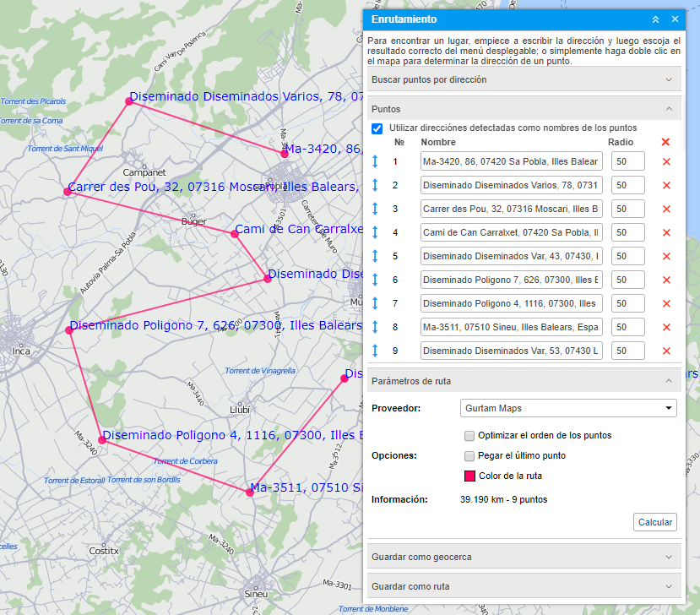The height and width of the screenshot is (615, 700).
Task: Remove point 2 Diseminados Varios 78
Action: pyautogui.click(x=666, y=185)
